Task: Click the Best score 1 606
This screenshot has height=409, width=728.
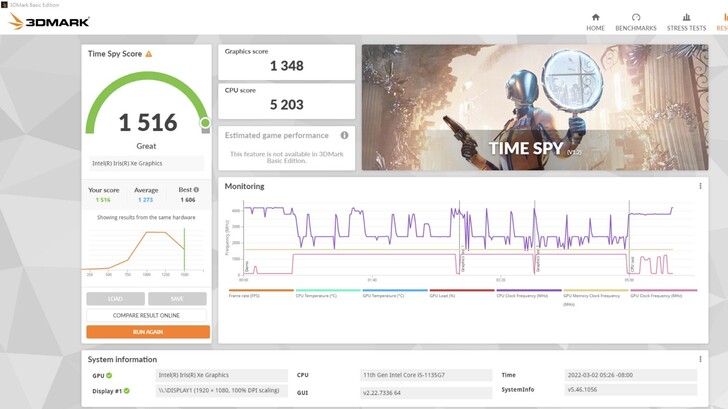Action: [188, 200]
